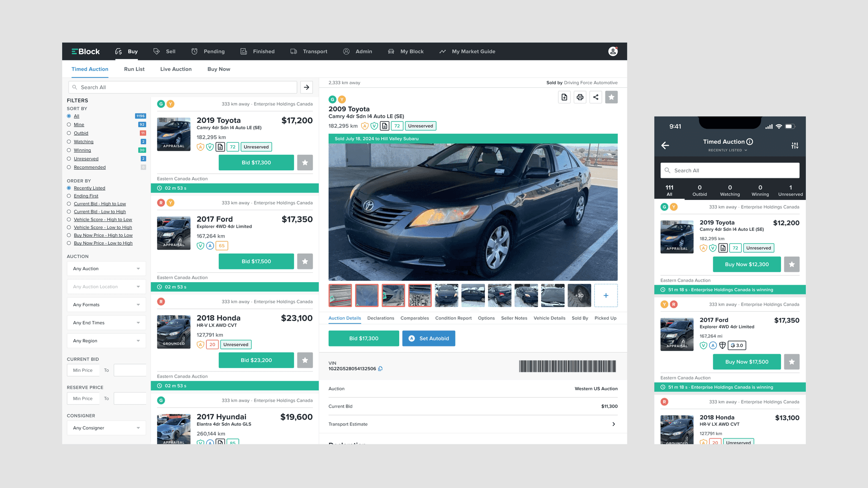Image resolution: width=868 pixels, height=488 pixels.
Task: Copy the VIN using copy icon
Action: click(380, 369)
